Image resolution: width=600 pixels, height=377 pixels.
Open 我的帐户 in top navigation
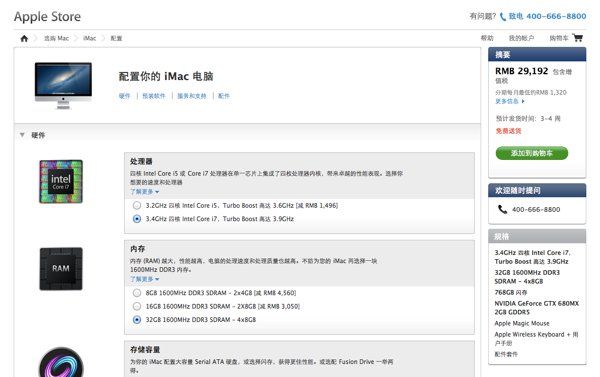[x=521, y=38]
